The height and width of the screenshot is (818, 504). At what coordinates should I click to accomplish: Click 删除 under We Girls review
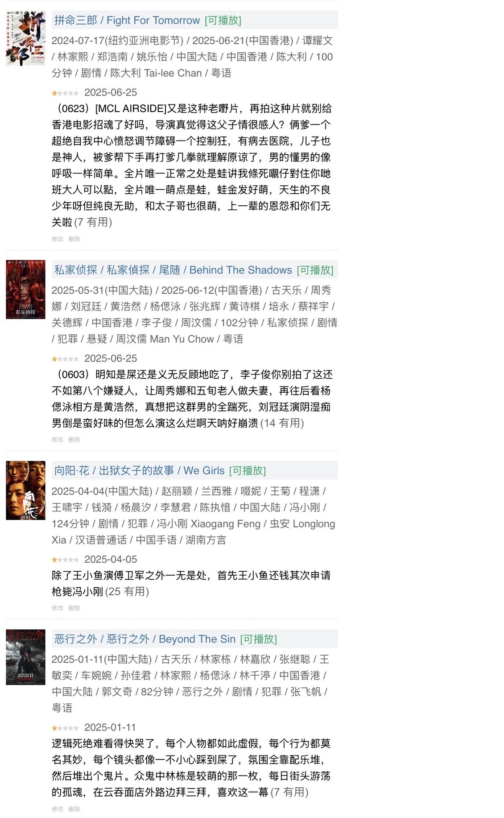click(x=74, y=608)
